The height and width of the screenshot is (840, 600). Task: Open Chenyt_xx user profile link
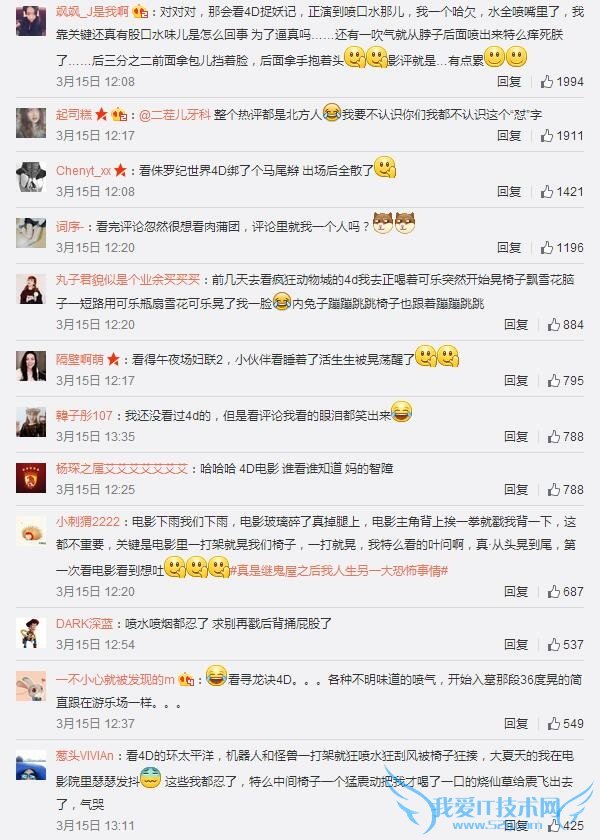[84, 171]
